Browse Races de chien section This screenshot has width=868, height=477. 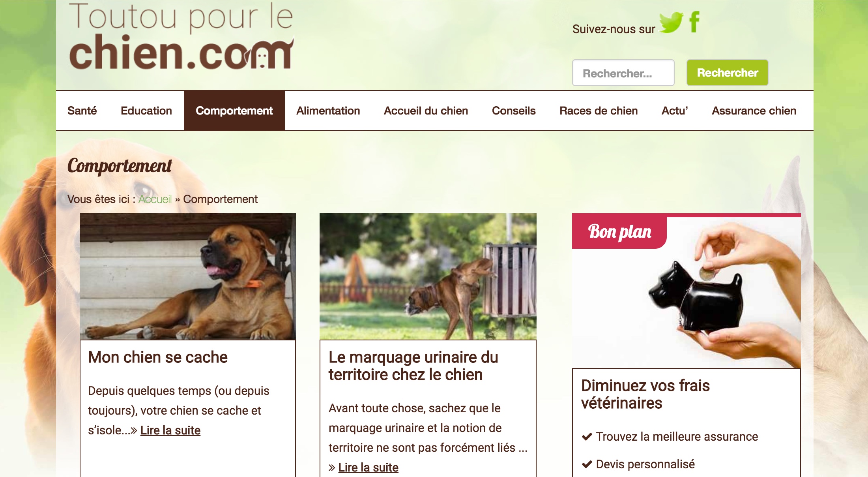pyautogui.click(x=599, y=111)
